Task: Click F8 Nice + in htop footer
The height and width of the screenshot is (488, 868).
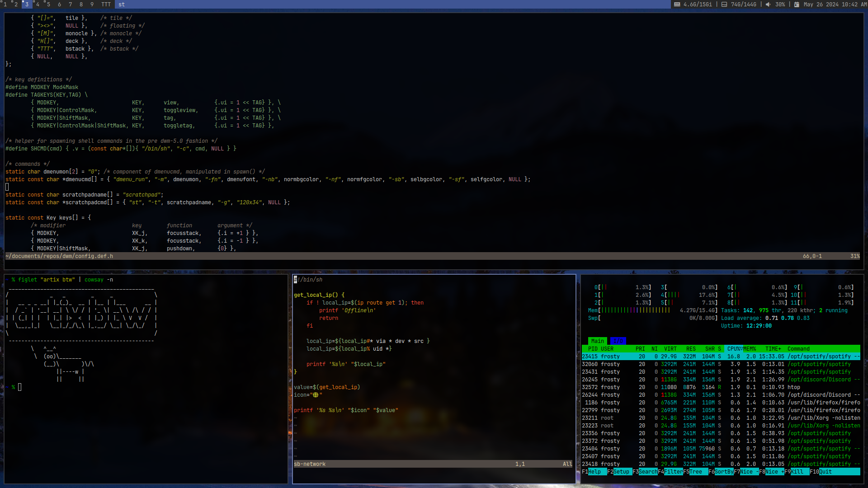Action: (x=772, y=472)
